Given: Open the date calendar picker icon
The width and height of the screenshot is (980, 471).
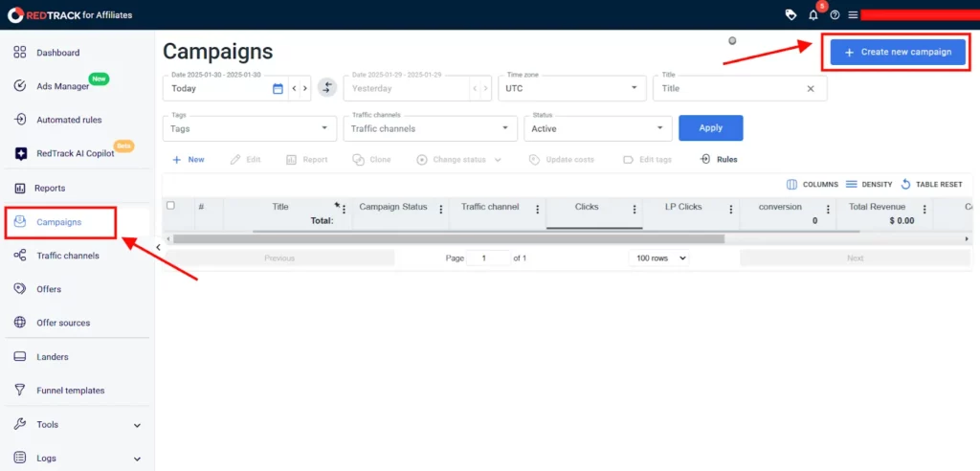Looking at the screenshot, I should [278, 89].
